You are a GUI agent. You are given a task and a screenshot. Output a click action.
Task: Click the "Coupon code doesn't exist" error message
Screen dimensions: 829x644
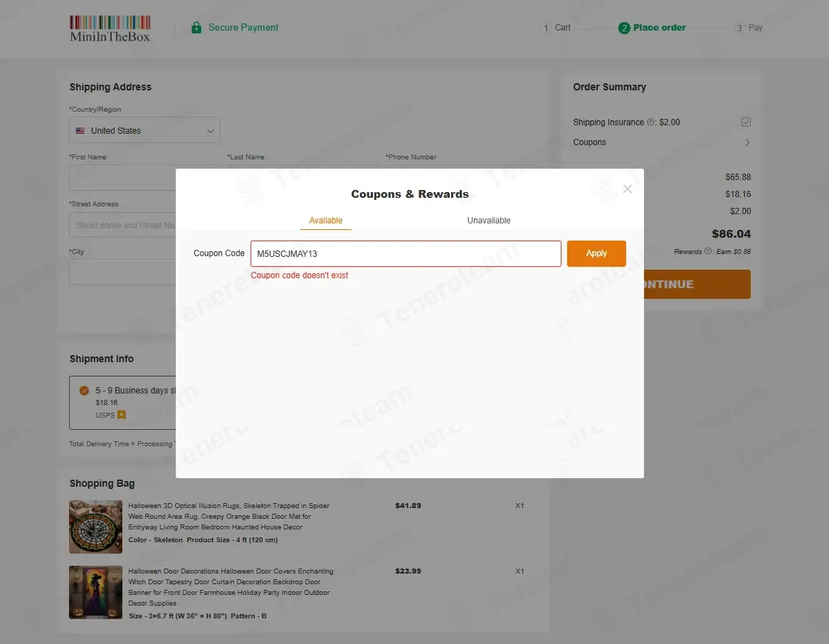point(300,275)
